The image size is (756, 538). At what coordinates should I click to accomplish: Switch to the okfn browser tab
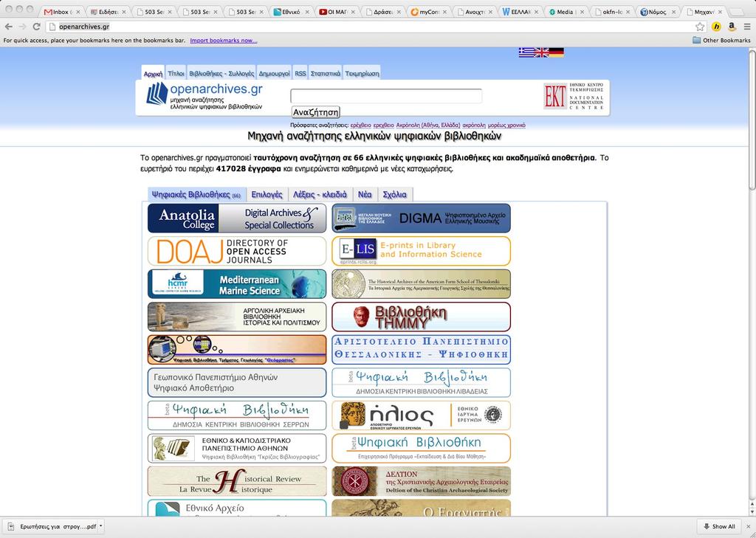click(611, 12)
